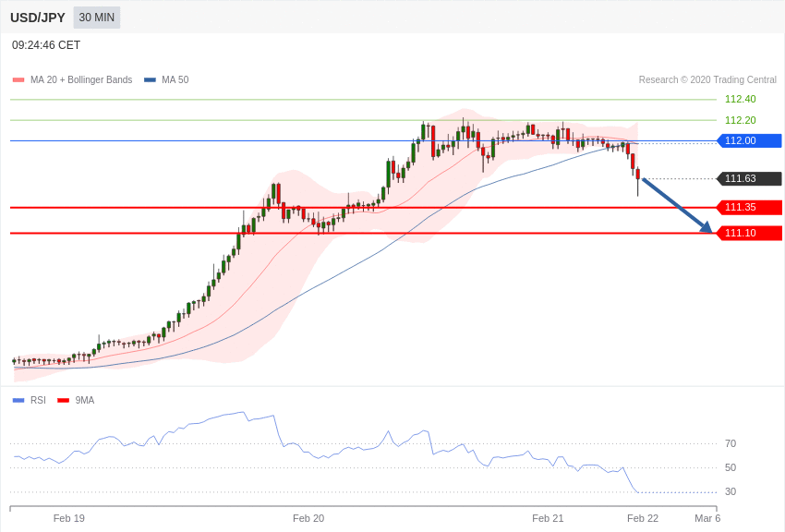Click the black 111.63 current price tag
This screenshot has width=785, height=532.
tap(750, 178)
